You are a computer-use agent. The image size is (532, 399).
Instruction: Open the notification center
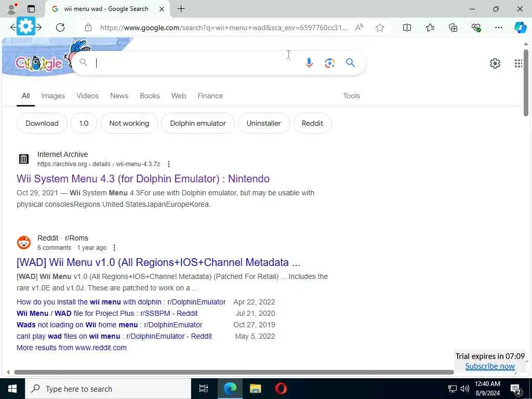pyautogui.click(x=516, y=389)
